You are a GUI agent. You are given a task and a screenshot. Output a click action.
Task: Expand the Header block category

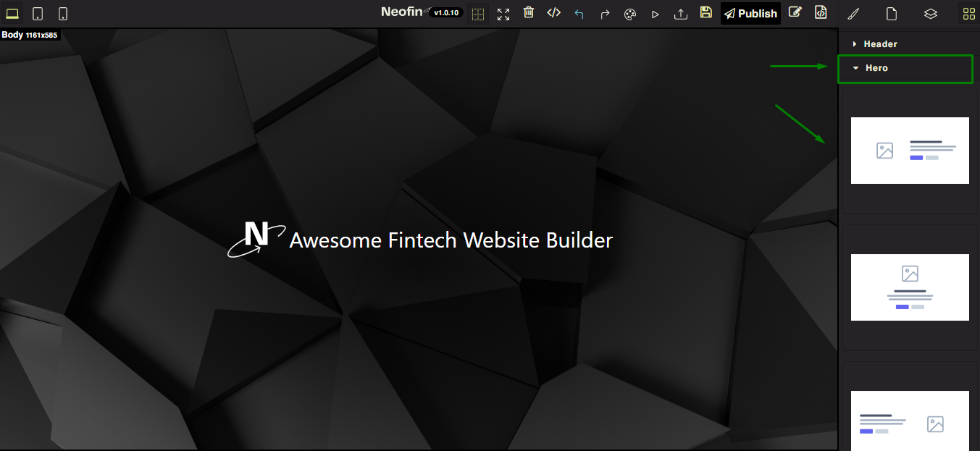[x=909, y=44]
